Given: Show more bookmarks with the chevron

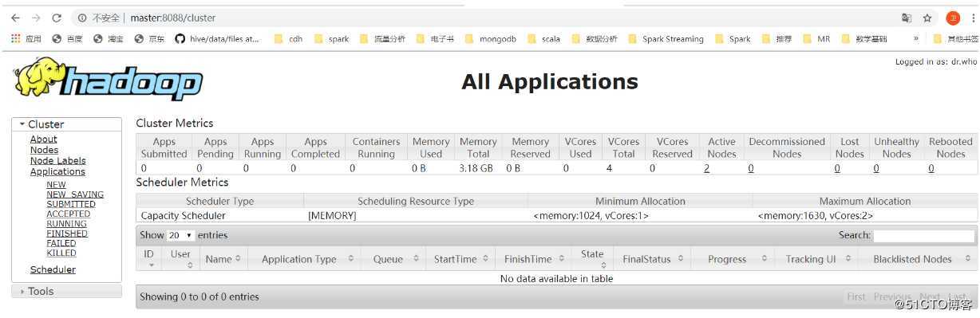Looking at the screenshot, I should click(916, 38).
